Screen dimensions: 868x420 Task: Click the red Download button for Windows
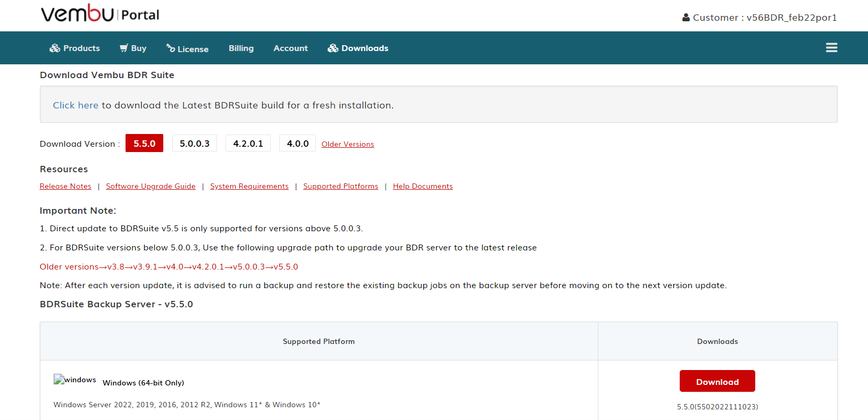[717, 381]
